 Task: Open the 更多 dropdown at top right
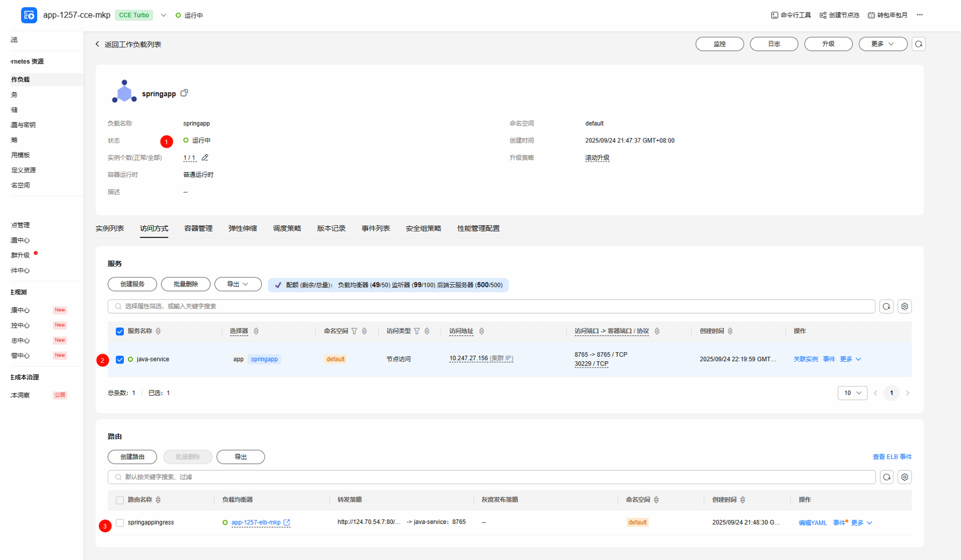click(882, 44)
